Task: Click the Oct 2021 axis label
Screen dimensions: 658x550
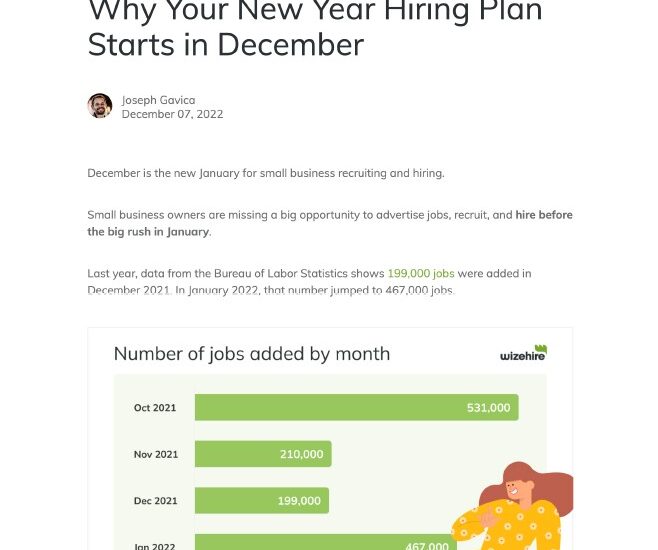Action: click(x=155, y=408)
